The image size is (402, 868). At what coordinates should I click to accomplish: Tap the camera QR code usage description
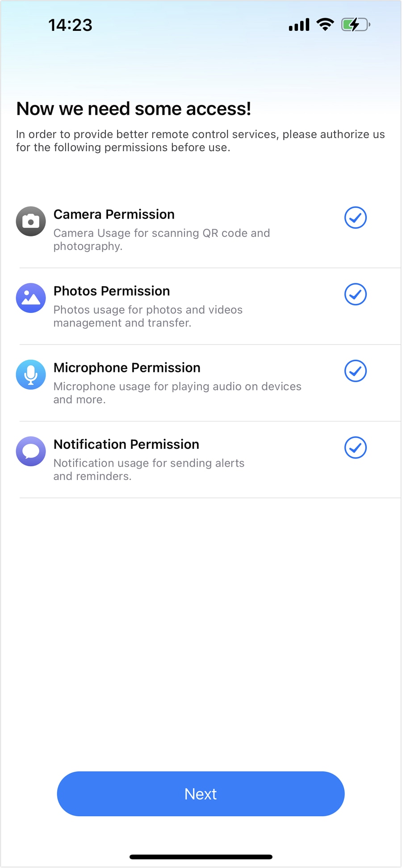162,240
